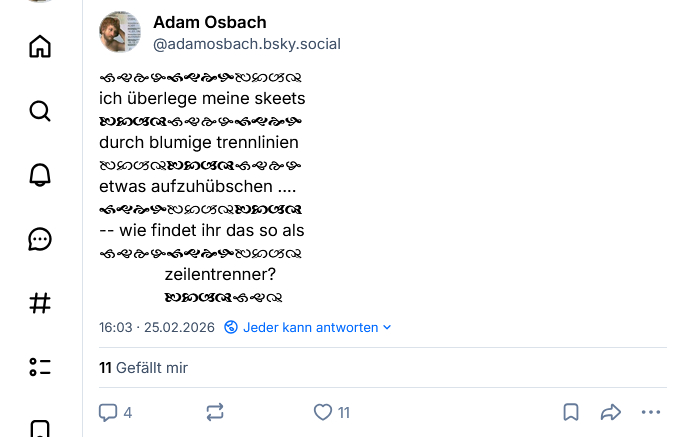The image size is (676, 437).
Task: Click the post timestamp 16:03 · 25.02.2026
Action: click(157, 327)
